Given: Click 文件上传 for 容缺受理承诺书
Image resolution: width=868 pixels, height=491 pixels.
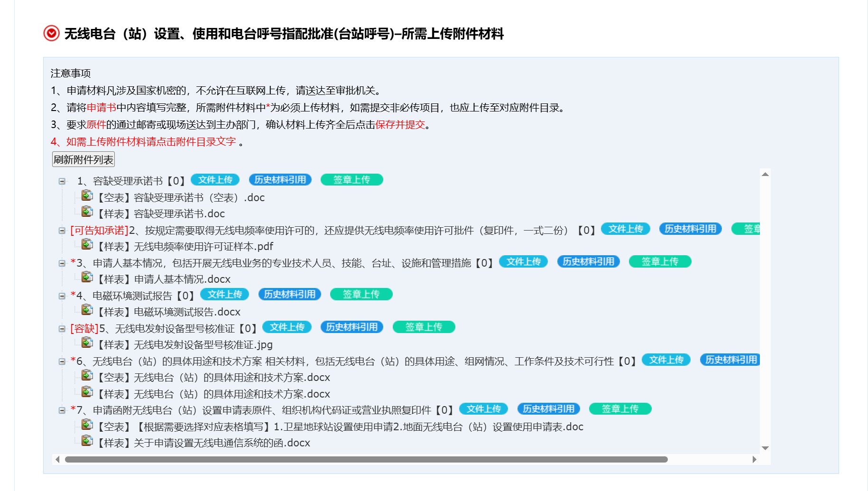Looking at the screenshot, I should click(x=215, y=180).
